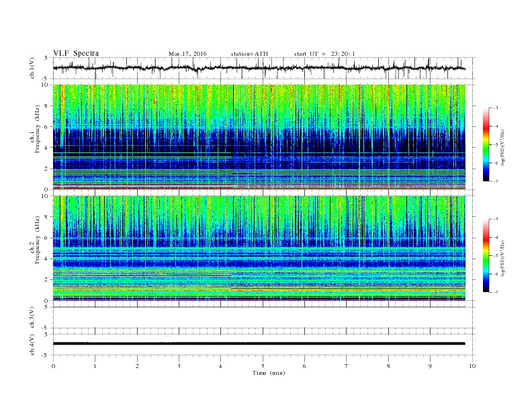
Task: Select the "ch.4(V)" axis label
Action: 32,345
